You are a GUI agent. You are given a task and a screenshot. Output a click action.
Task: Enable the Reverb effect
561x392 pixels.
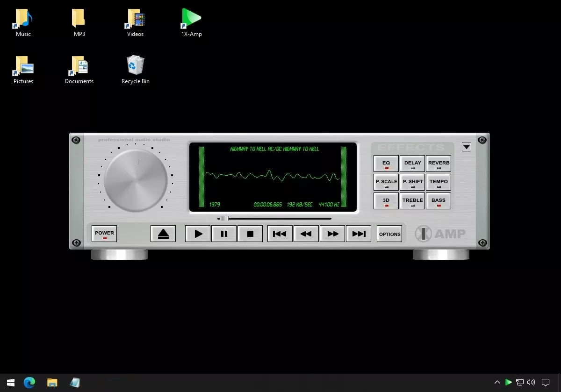pyautogui.click(x=439, y=164)
